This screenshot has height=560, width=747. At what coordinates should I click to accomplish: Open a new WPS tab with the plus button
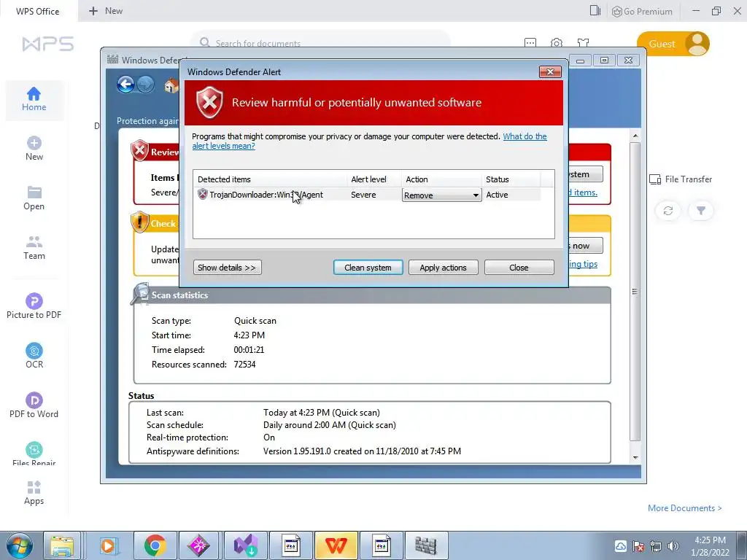(93, 10)
